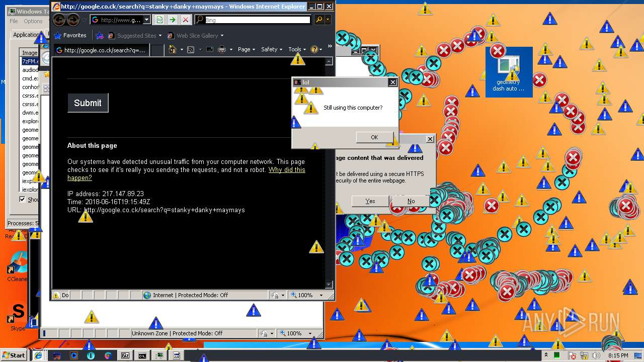The height and width of the screenshot is (362, 644).
Task: Open geometry dash auto desktop icon
Action: point(509,72)
